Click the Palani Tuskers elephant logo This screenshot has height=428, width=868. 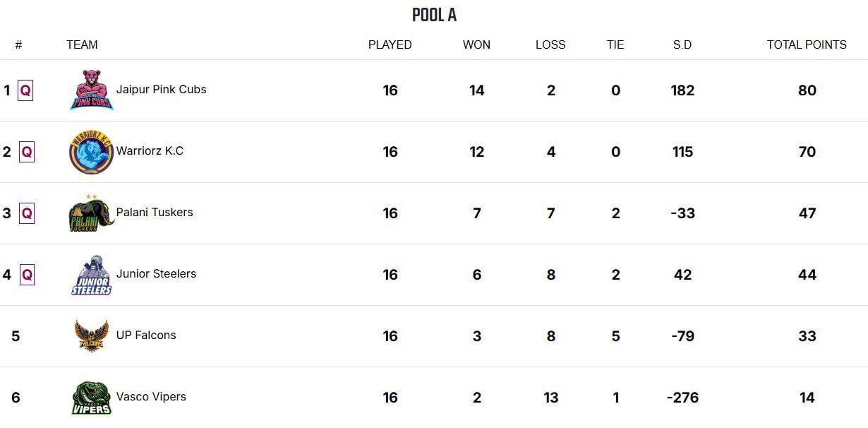click(x=92, y=213)
